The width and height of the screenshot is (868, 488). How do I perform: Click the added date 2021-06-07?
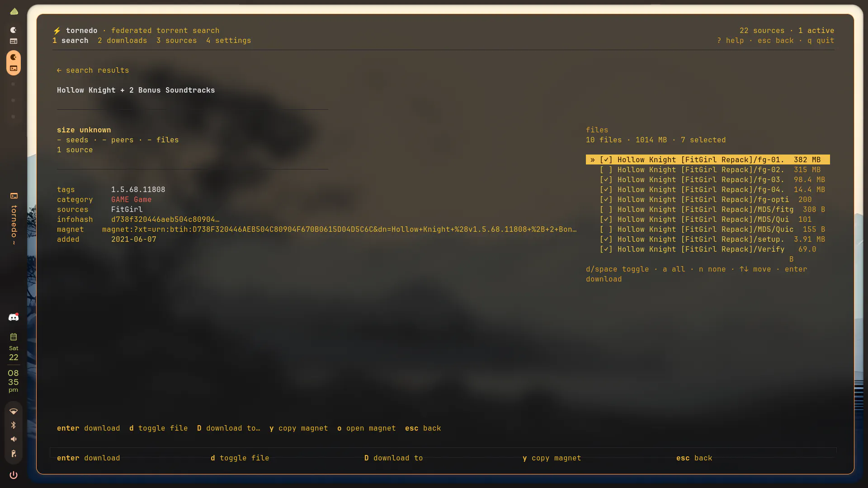134,239
